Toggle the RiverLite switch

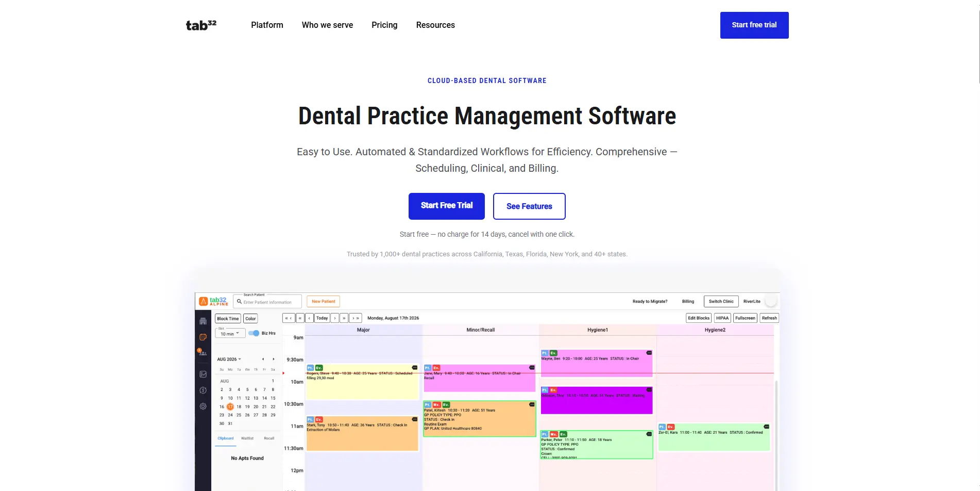click(x=770, y=301)
